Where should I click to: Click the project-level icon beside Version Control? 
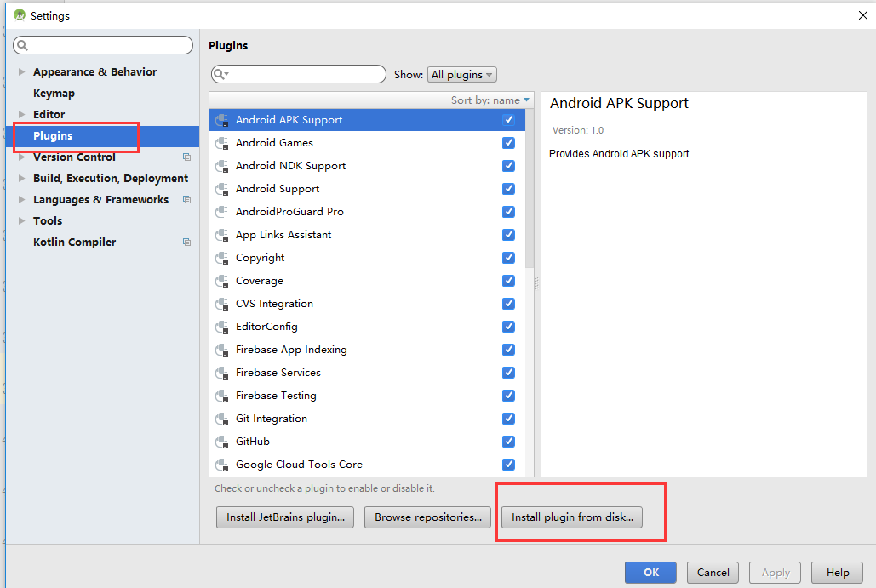click(x=186, y=157)
